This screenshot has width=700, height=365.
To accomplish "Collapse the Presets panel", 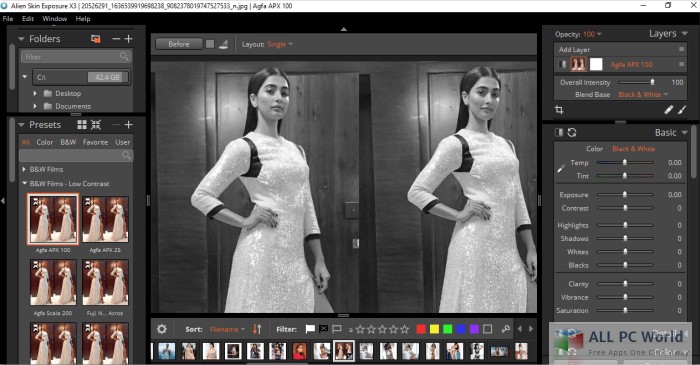I will (21, 124).
